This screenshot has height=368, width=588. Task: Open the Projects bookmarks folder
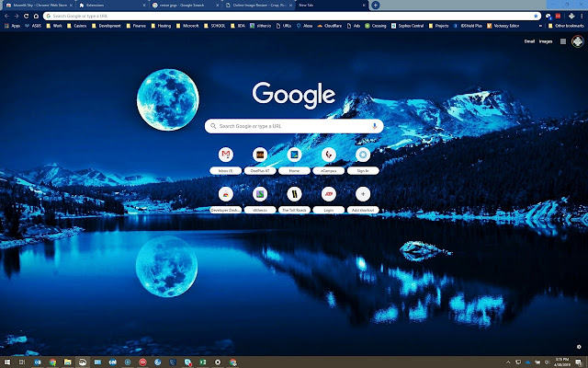point(439,26)
